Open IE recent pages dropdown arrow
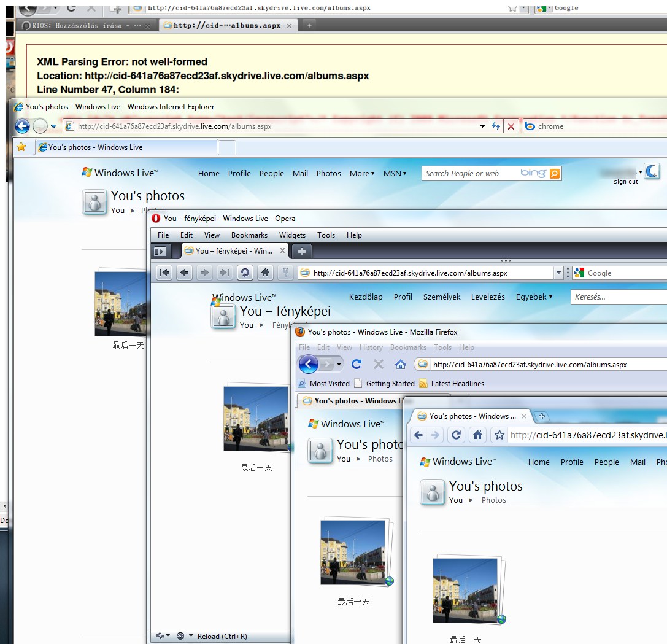Viewport: 667px width, 644px height. pos(53,126)
